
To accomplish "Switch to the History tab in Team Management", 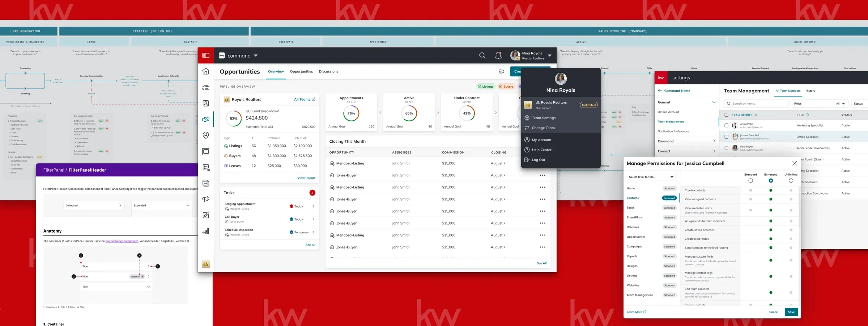I will point(810,91).
